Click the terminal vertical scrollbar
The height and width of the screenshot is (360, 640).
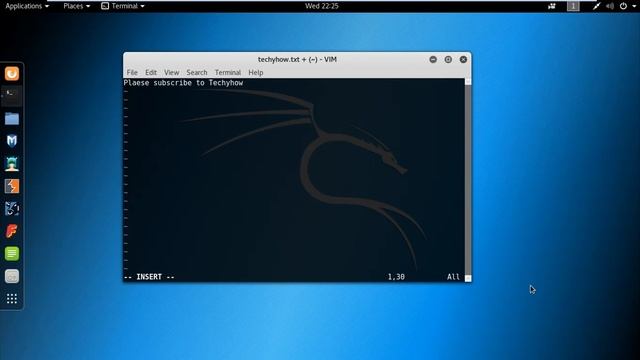[468, 180]
